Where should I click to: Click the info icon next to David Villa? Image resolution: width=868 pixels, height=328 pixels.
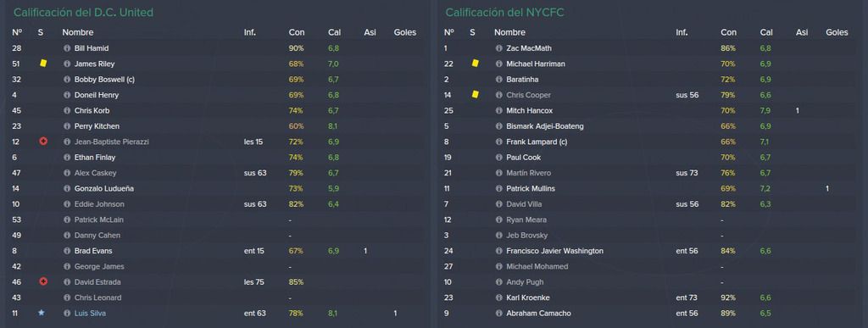tap(498, 204)
